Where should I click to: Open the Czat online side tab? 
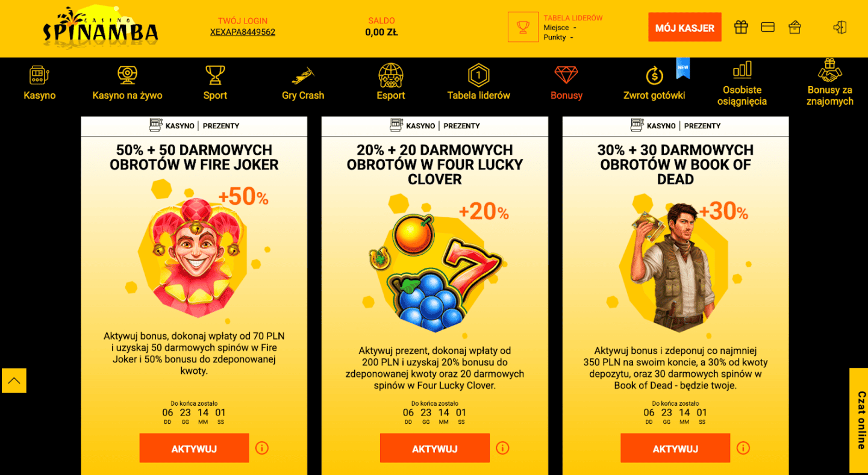point(860,420)
